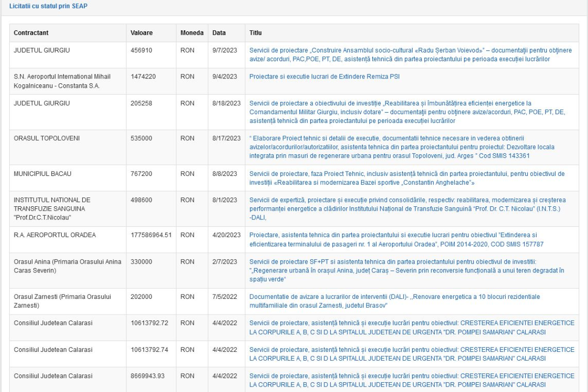588x392 pixels.
Task: Open the 'Constantin Anghelache' sports base tender link
Action: pos(407,178)
